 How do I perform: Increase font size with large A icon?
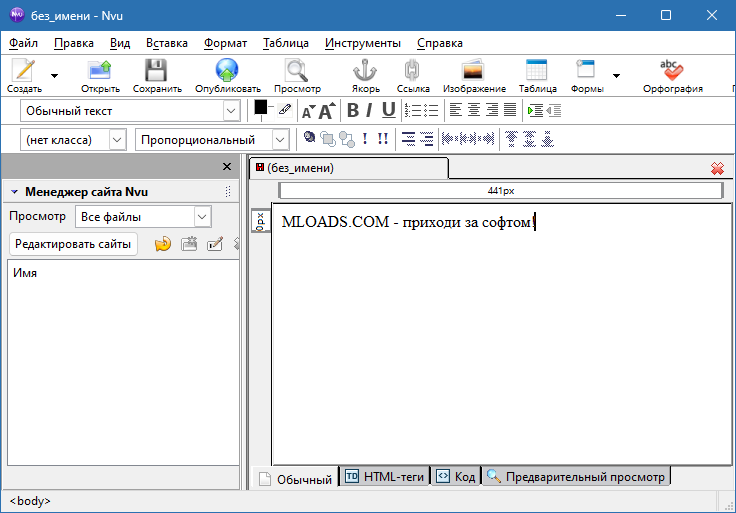coord(327,111)
